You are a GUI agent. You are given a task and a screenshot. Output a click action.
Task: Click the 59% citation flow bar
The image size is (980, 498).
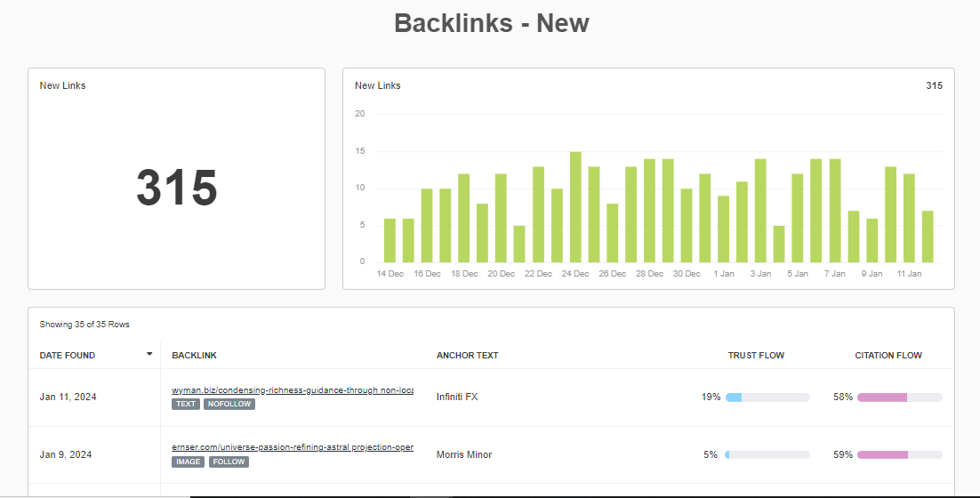pos(899,454)
